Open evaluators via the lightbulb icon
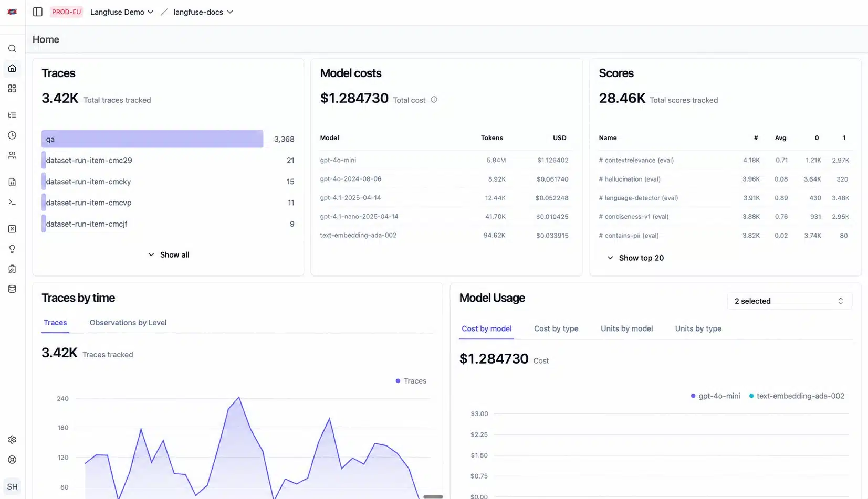This screenshot has height=499, width=868. tap(12, 249)
